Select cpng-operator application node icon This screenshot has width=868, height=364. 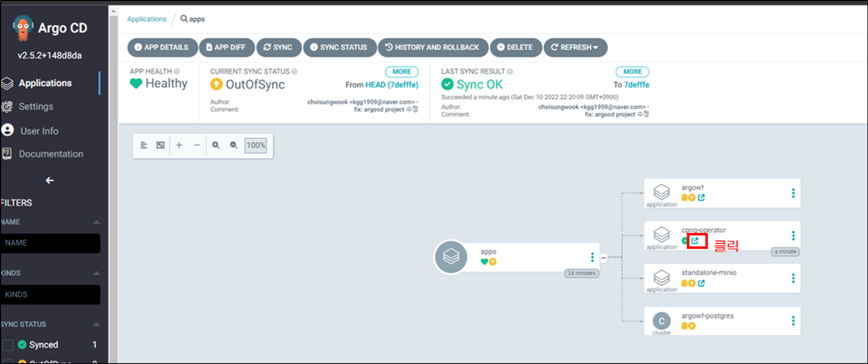tap(662, 235)
